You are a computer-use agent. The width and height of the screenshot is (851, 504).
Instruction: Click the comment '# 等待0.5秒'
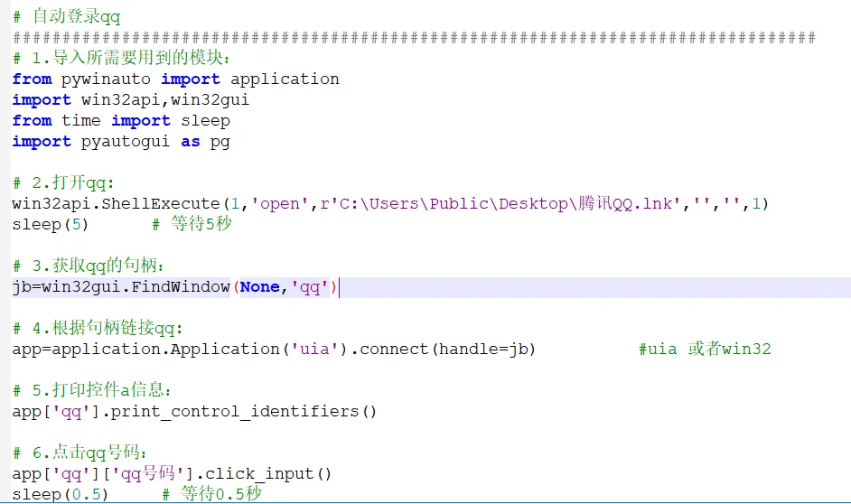211,494
